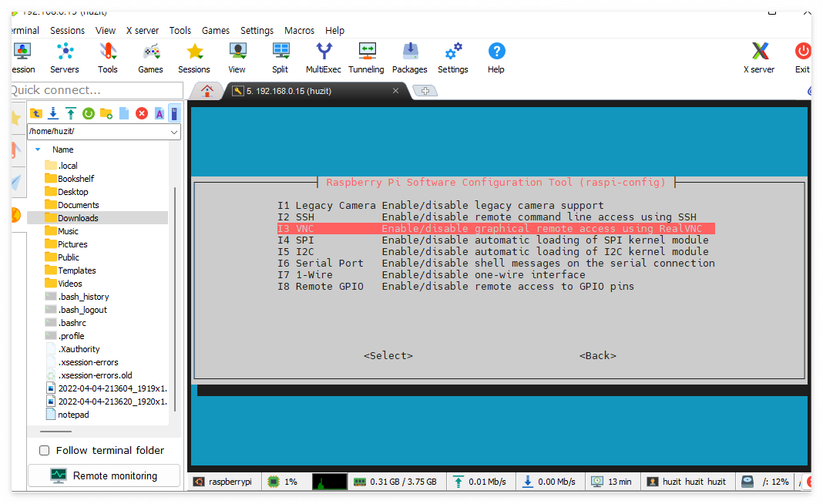
Task: Download selected file with blue arrow icon
Action: point(53,113)
